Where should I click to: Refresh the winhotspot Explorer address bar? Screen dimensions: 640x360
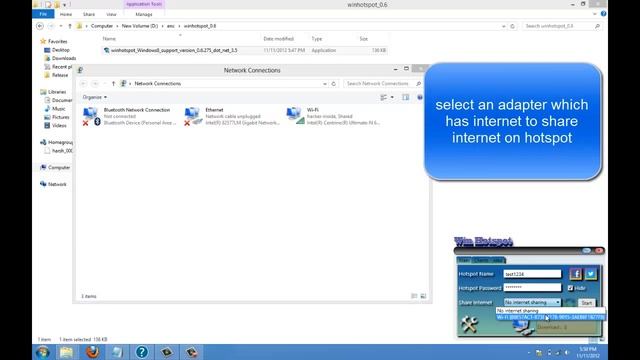[512, 26]
